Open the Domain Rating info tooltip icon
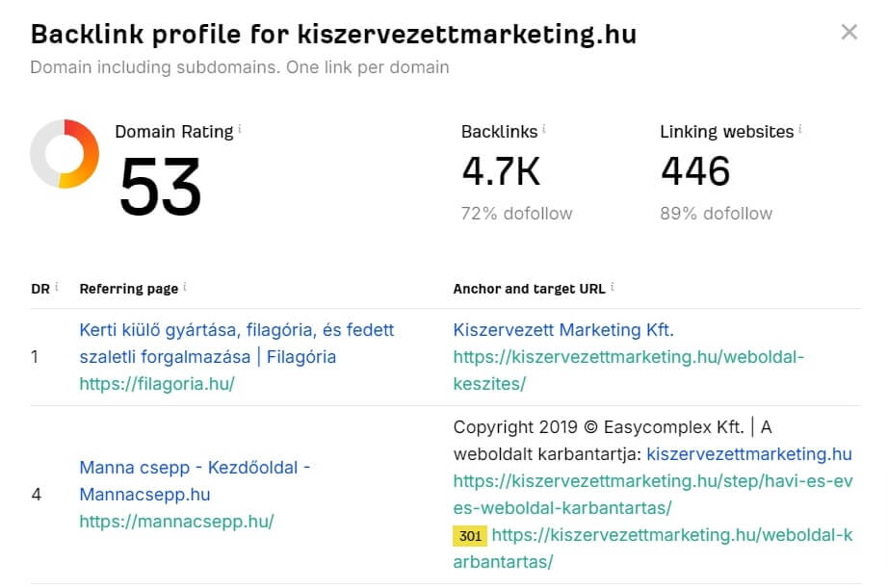 (x=240, y=129)
